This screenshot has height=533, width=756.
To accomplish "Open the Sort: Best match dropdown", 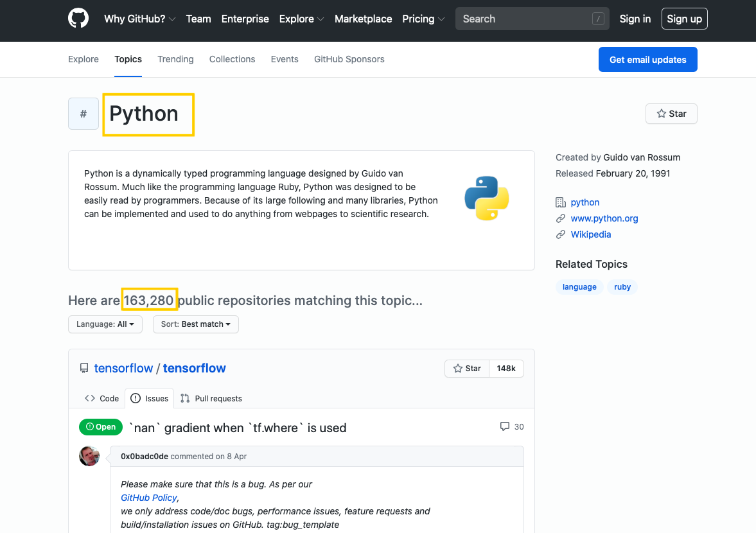I will coord(195,324).
